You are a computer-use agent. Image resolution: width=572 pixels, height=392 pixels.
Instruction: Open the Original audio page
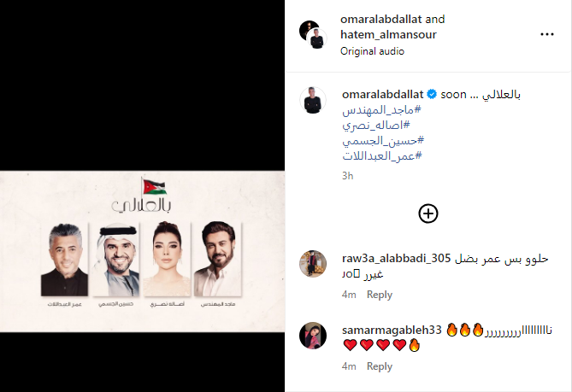point(372,51)
